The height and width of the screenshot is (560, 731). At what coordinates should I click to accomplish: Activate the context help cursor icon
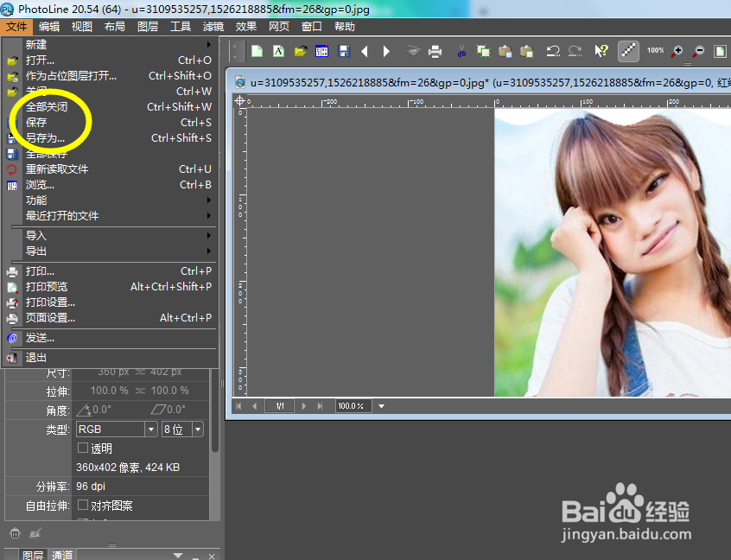(x=601, y=50)
